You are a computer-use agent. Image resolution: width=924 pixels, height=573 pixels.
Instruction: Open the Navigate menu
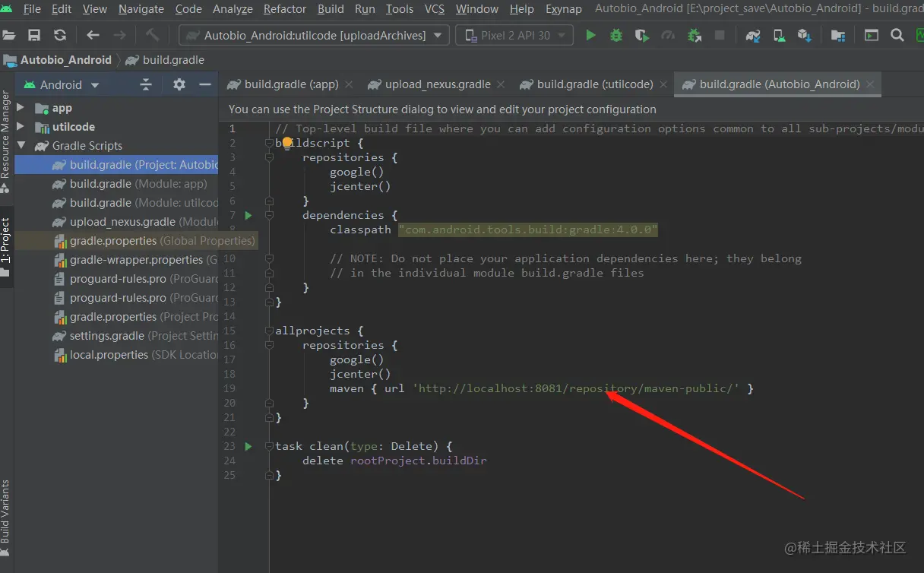(141, 9)
